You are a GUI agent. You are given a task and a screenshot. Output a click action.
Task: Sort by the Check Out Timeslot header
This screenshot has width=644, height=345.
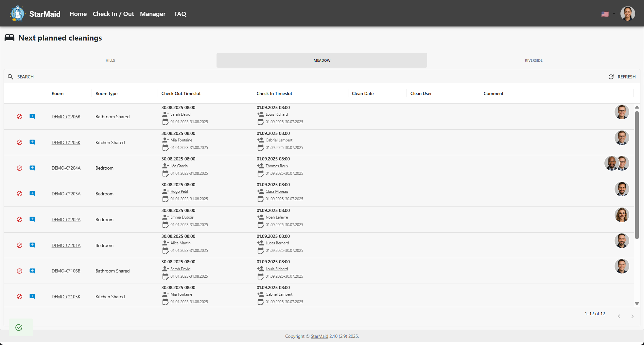181,93
